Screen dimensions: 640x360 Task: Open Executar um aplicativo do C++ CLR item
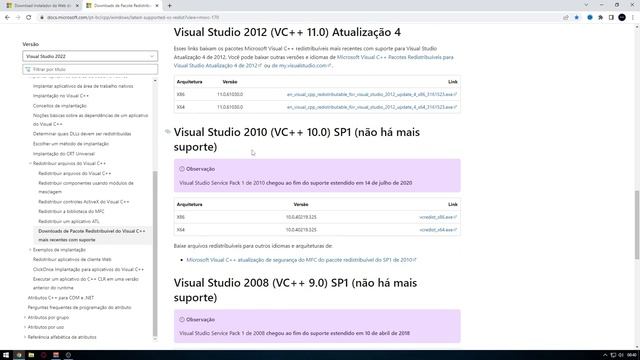coord(86,283)
